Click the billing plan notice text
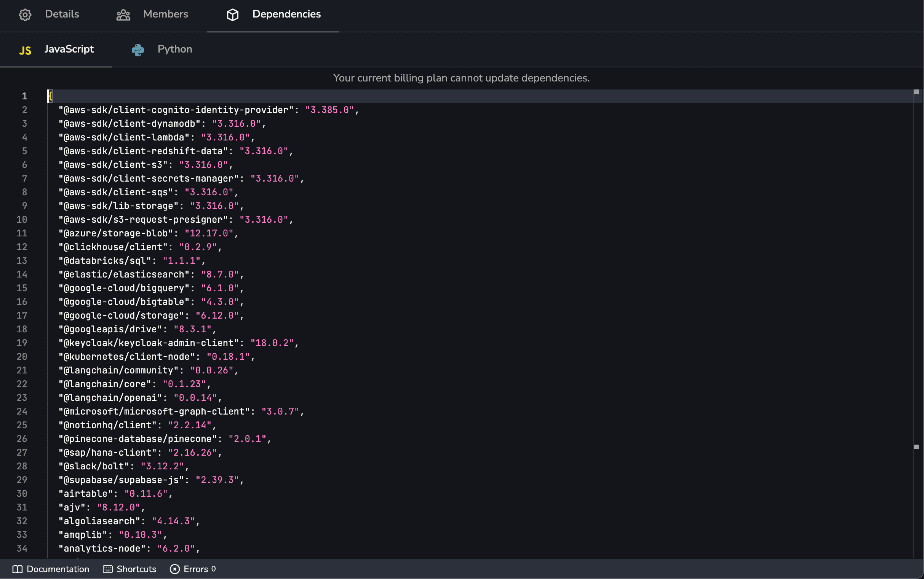Viewport: 924px width, 579px height. point(461,78)
